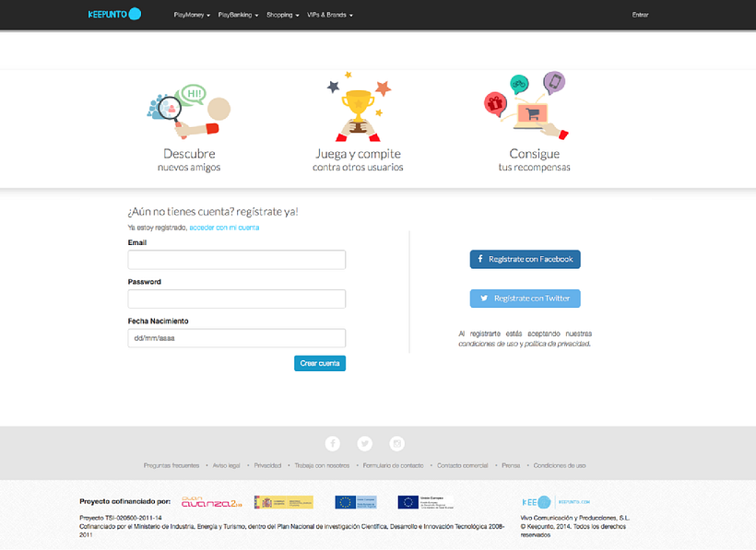This screenshot has width=756, height=550.
Task: Click Regístrate con Twitter button
Action: 526,298
